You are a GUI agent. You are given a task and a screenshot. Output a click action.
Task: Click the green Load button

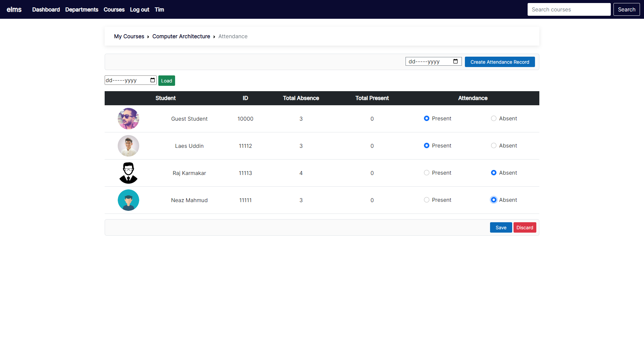point(167,81)
